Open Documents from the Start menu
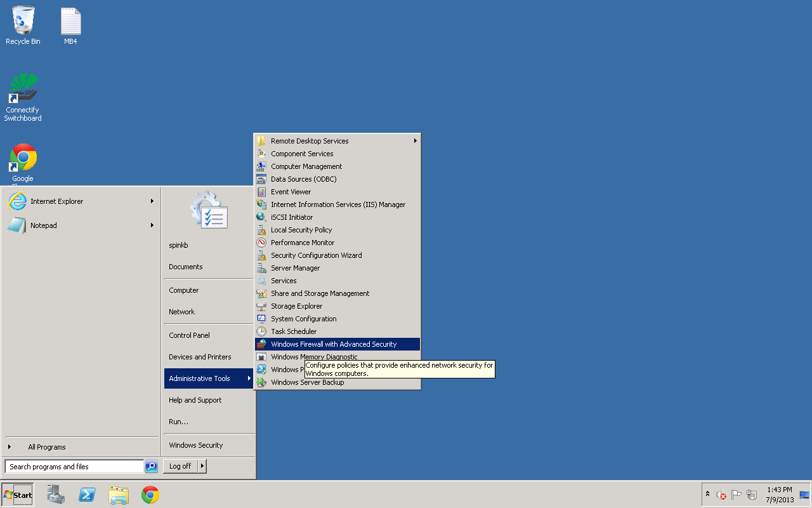The image size is (812, 508). 209,267
